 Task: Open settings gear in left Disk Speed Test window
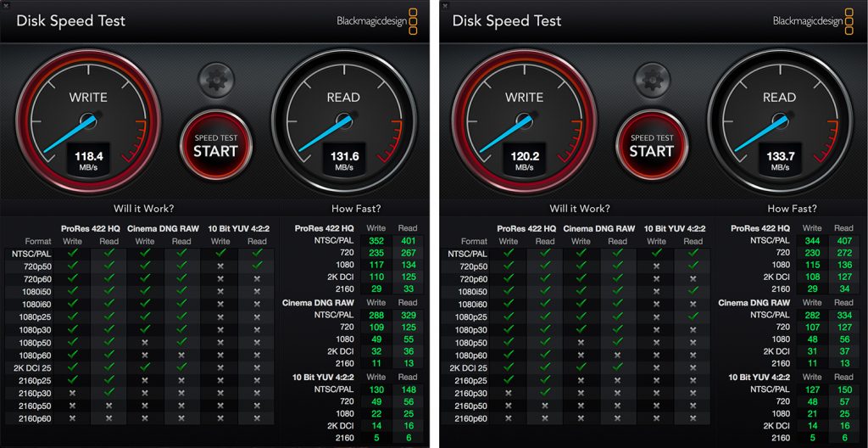coord(216,81)
